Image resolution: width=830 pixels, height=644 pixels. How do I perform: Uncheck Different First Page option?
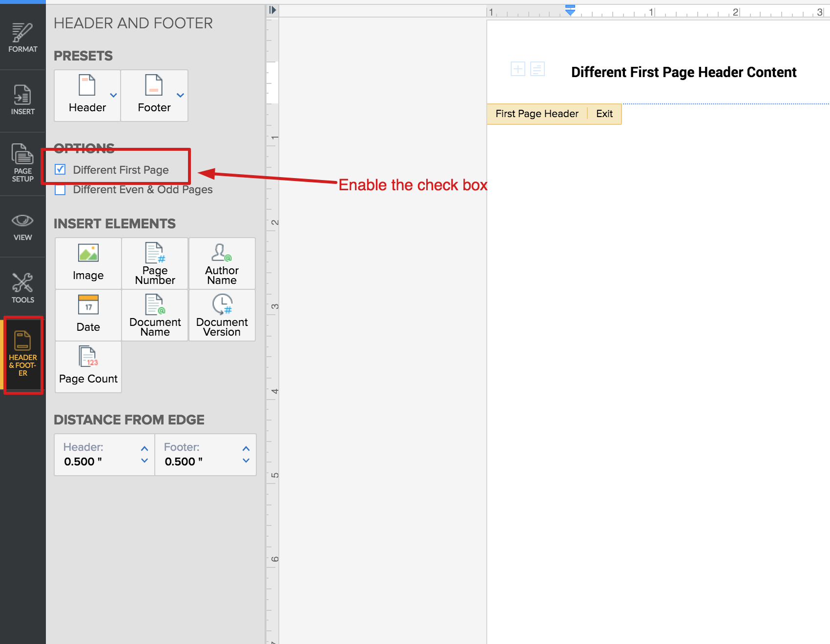coord(60,169)
